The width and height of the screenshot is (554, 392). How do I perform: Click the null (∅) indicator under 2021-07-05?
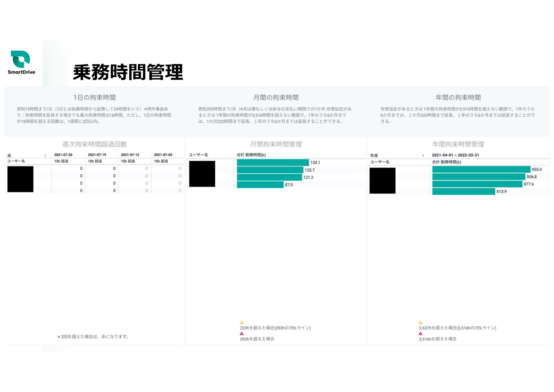coord(180,169)
